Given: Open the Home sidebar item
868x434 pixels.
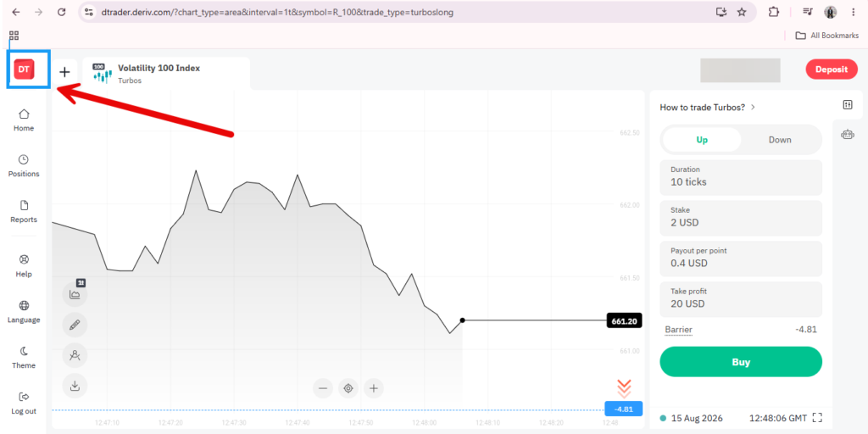Looking at the screenshot, I should [24, 120].
